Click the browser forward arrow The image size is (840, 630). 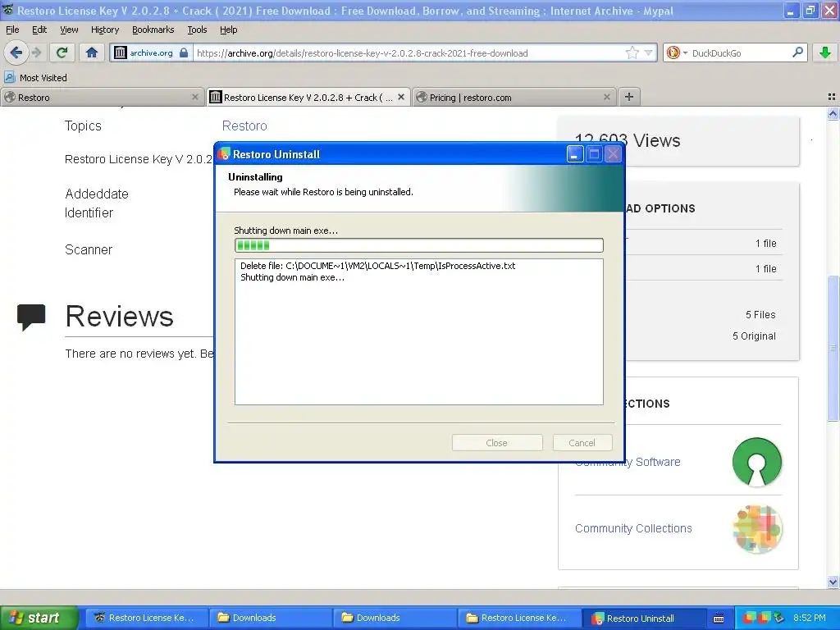coord(36,52)
